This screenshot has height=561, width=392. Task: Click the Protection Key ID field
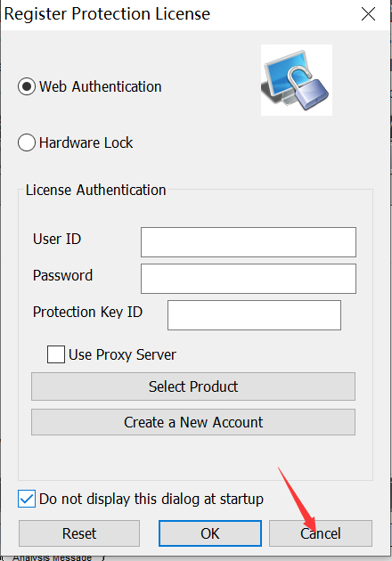(x=254, y=315)
